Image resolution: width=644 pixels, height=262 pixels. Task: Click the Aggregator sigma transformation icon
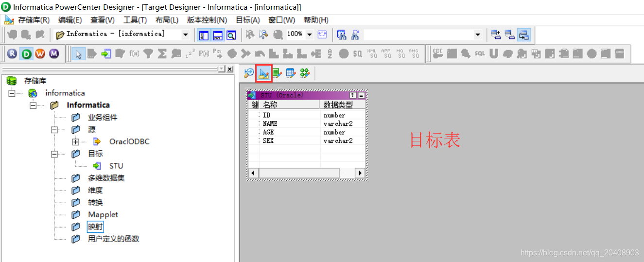[162, 54]
